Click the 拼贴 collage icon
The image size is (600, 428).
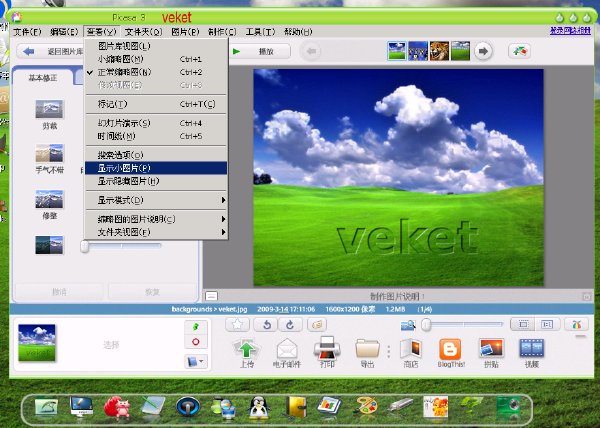[491, 353]
